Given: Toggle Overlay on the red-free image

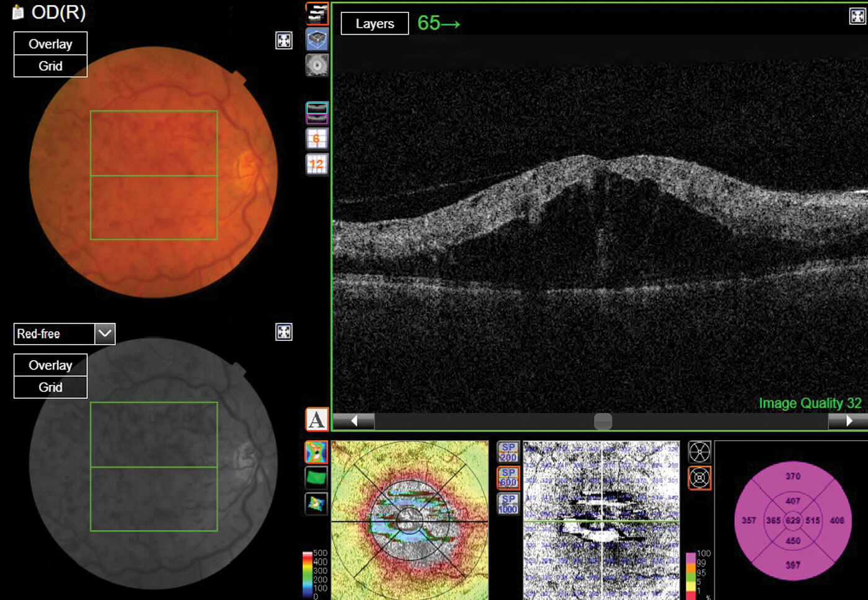Looking at the screenshot, I should [x=50, y=365].
